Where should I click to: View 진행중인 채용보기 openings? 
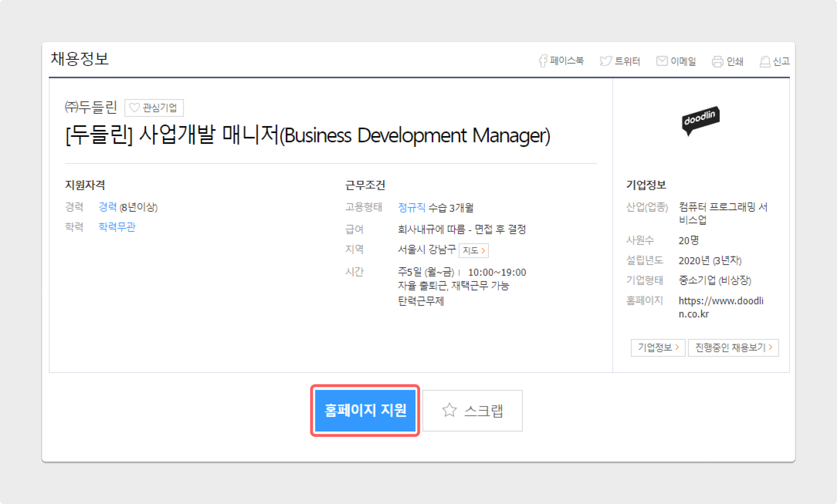[x=733, y=348]
